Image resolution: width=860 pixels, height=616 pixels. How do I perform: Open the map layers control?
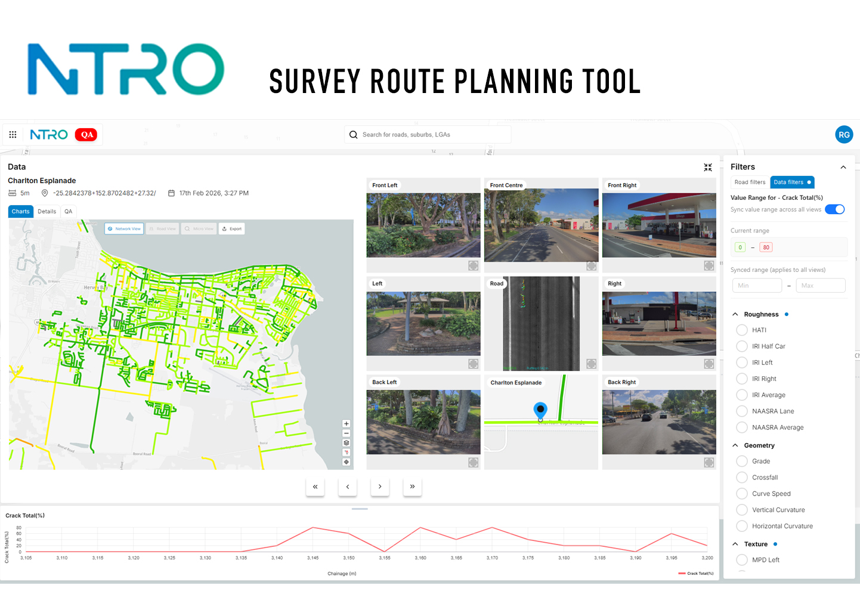[x=347, y=443]
